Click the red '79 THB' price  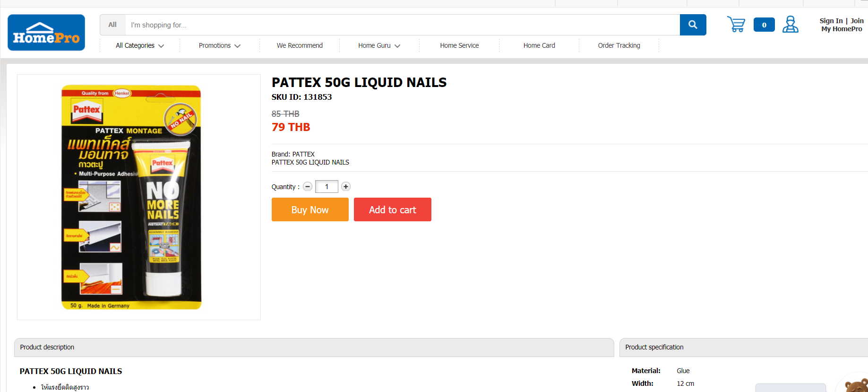click(291, 127)
